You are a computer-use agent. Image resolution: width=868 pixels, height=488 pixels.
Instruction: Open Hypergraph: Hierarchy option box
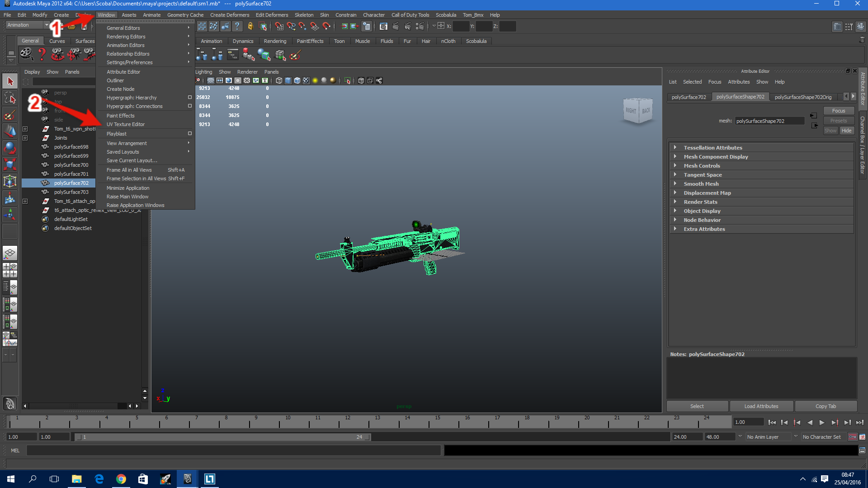(190, 98)
